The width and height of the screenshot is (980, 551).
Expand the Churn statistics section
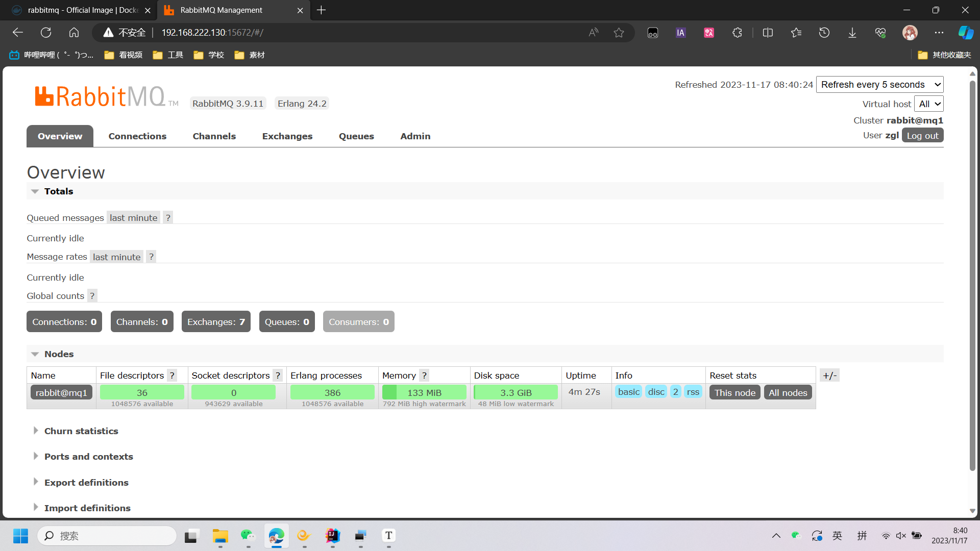click(81, 431)
